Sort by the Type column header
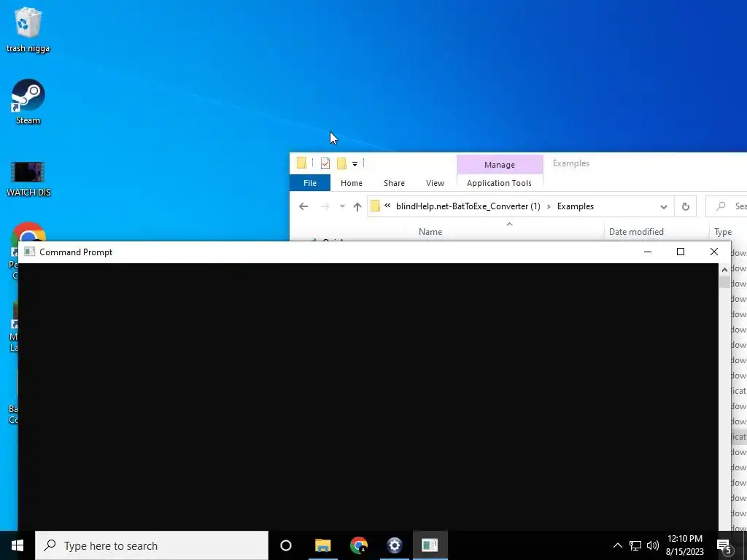 point(723,232)
